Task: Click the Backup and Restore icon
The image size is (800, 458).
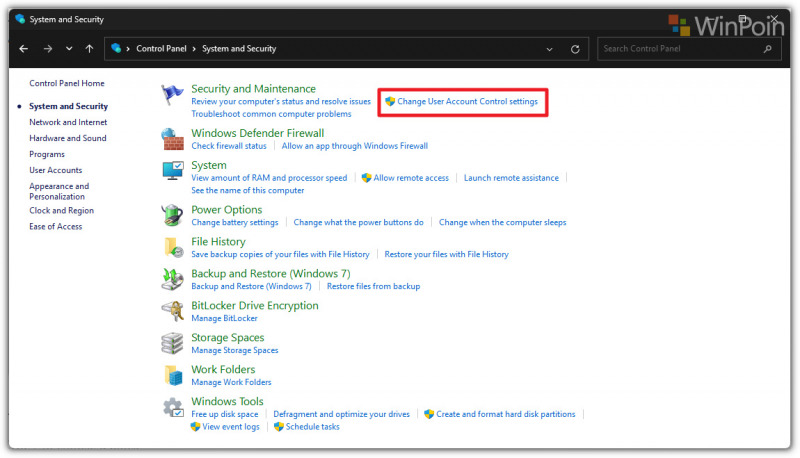Action: (172, 279)
